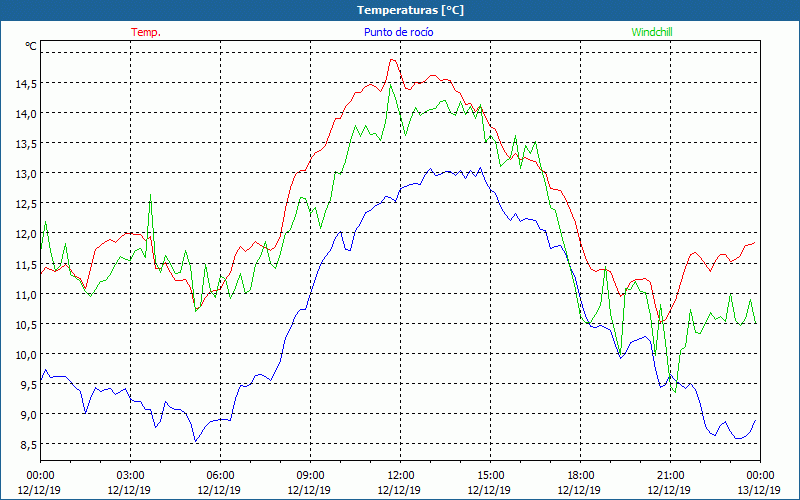
Task: Click the red Temp. legend label
Action: click(x=146, y=32)
